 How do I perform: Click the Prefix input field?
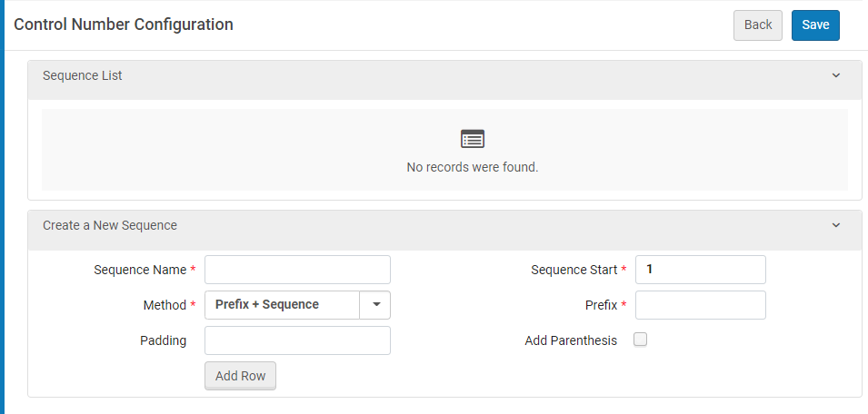tap(700, 305)
